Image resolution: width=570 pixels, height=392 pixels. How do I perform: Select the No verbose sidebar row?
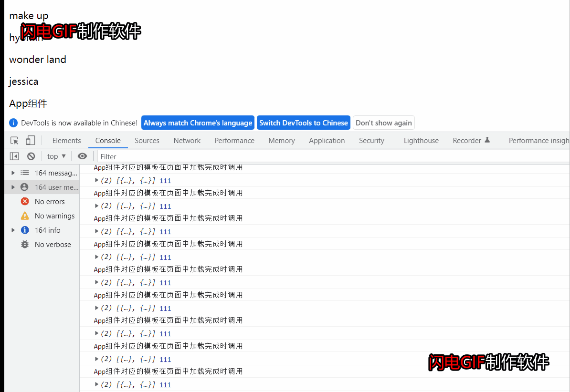click(x=42, y=245)
